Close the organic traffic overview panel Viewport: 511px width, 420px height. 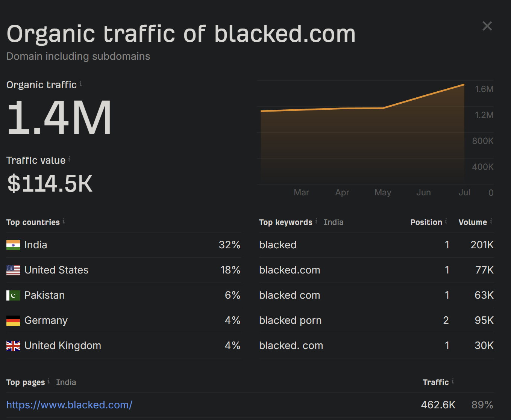(x=487, y=26)
